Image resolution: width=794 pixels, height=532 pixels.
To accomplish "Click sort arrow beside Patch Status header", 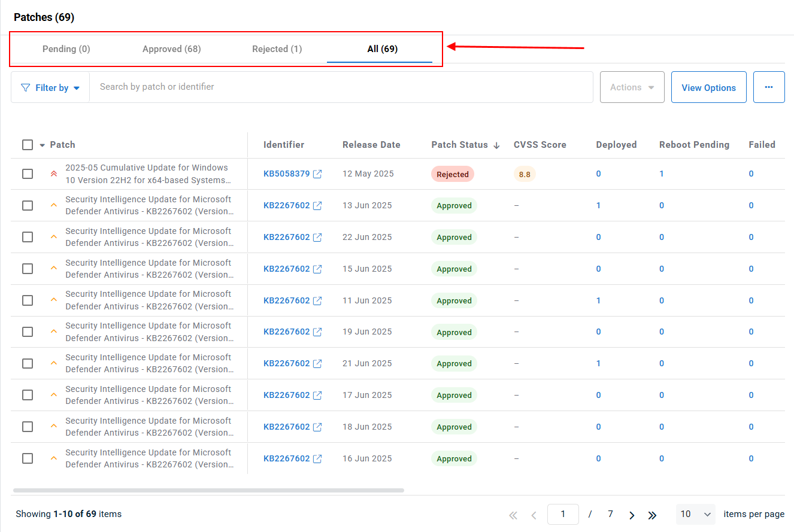I will click(x=496, y=145).
